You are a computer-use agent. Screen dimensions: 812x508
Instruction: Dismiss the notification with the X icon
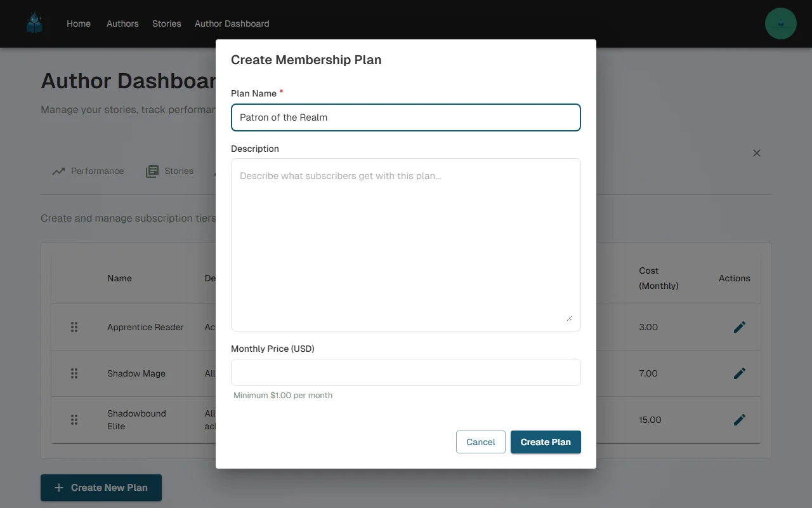point(756,153)
